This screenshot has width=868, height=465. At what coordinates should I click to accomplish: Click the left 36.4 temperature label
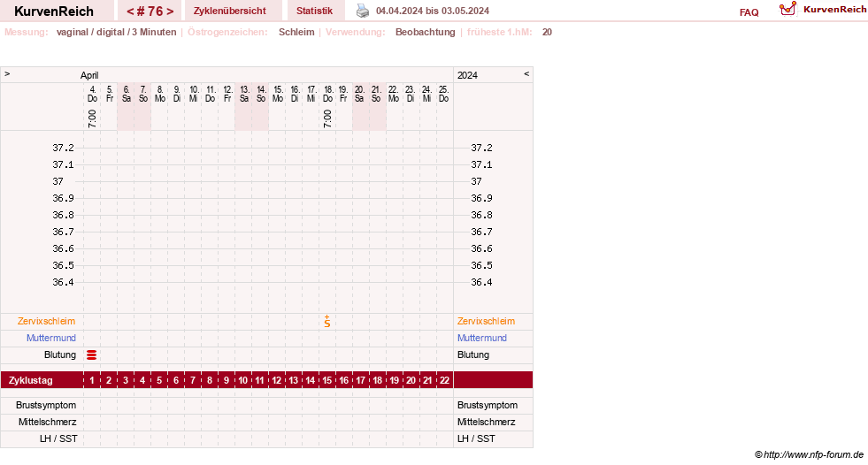(63, 282)
